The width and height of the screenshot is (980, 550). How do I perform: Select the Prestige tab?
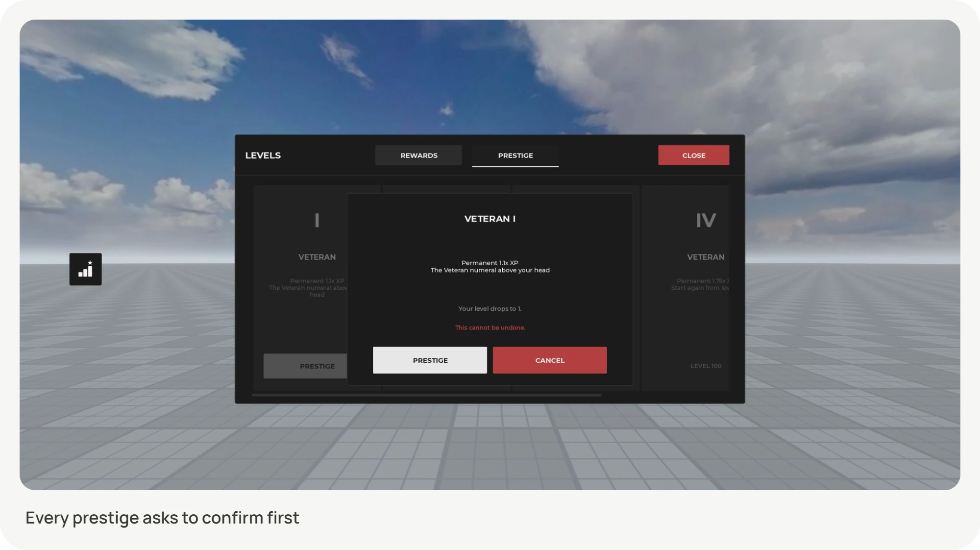pos(515,155)
